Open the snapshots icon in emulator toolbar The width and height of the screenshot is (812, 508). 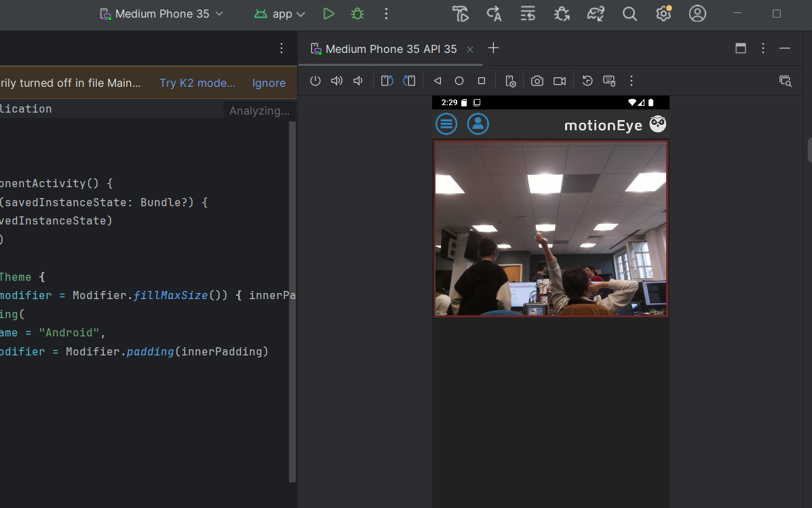587,81
